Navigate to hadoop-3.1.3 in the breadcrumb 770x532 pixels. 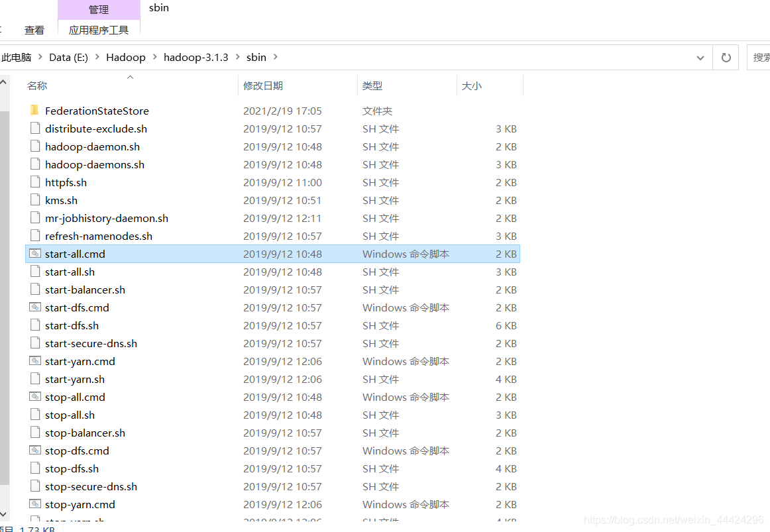[196, 57]
